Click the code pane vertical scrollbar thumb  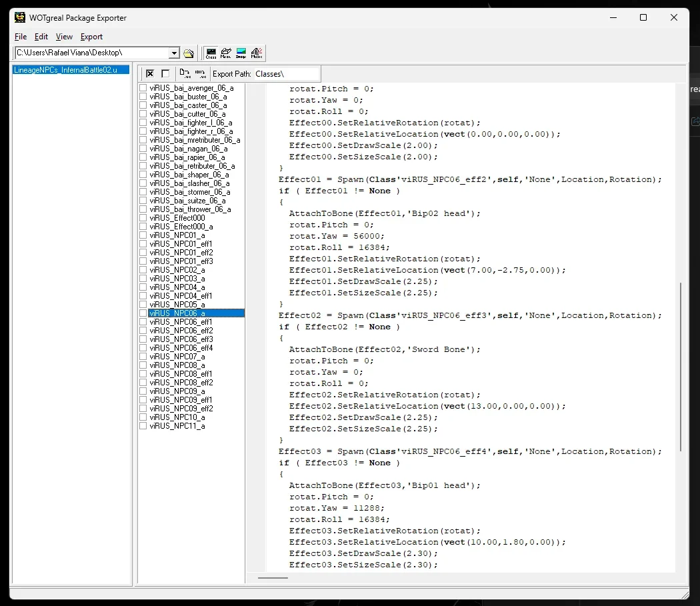681,367
